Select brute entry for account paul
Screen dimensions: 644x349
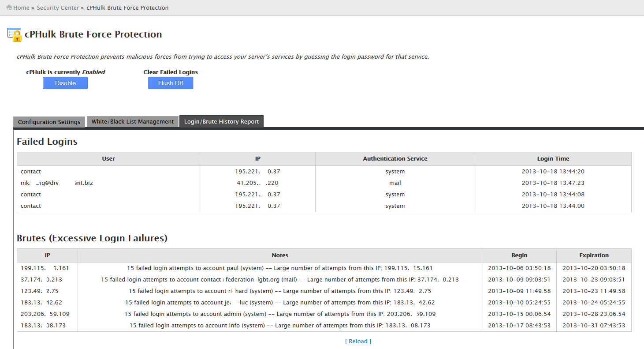[324, 268]
